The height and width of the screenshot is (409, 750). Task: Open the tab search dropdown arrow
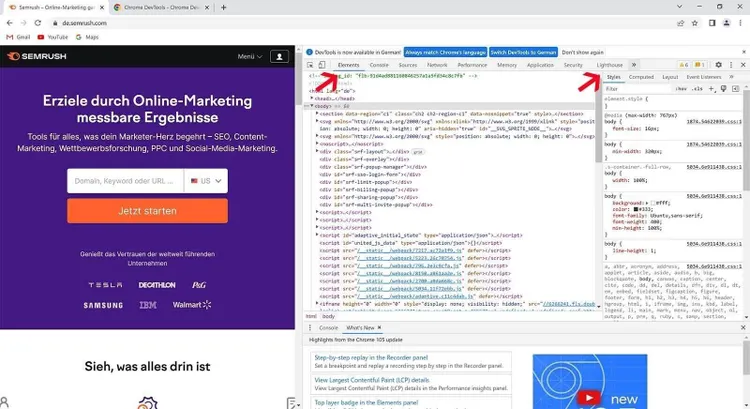click(679, 7)
